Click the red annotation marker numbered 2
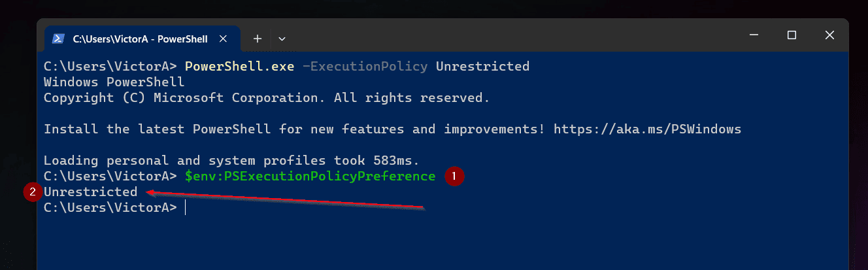This screenshot has width=868, height=270. [x=32, y=192]
